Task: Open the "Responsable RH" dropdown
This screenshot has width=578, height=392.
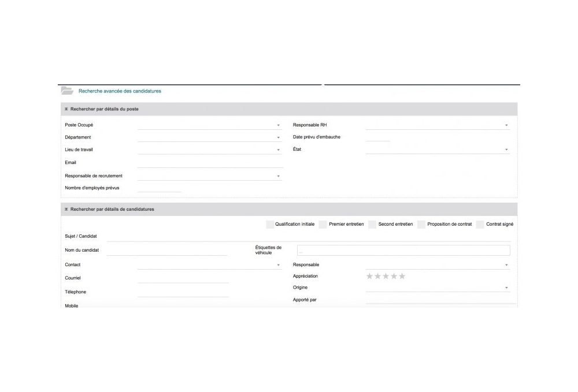Action: pyautogui.click(x=507, y=124)
